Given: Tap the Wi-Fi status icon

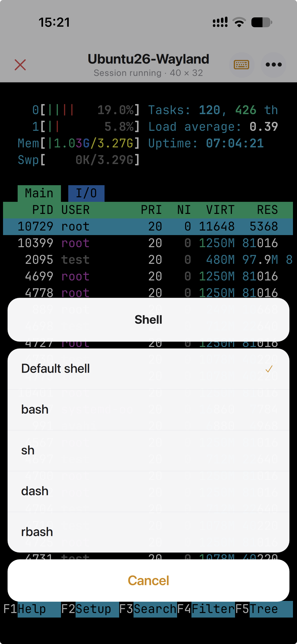Looking at the screenshot, I should tap(239, 22).
